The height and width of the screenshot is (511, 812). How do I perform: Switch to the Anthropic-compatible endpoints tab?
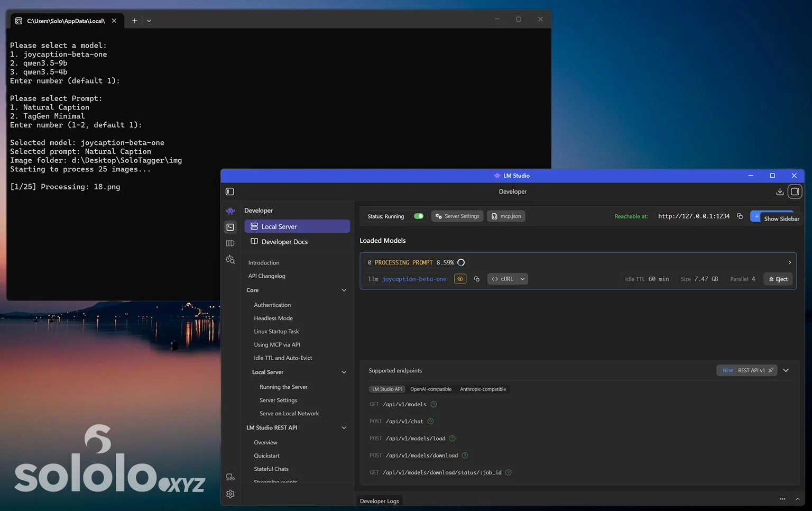483,389
